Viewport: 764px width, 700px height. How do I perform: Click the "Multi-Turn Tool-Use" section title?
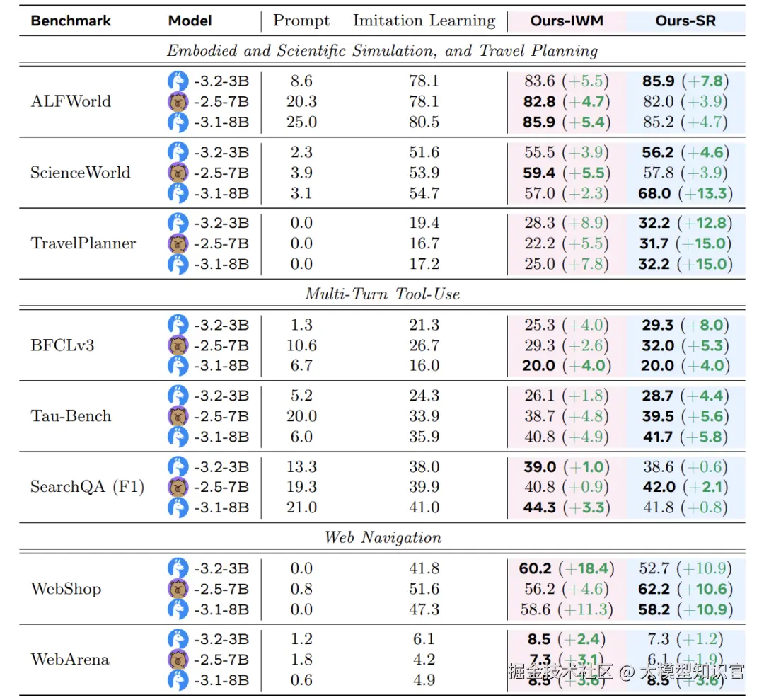(x=383, y=294)
